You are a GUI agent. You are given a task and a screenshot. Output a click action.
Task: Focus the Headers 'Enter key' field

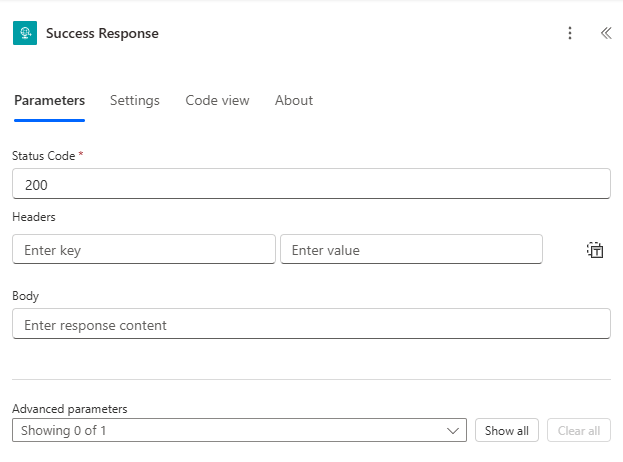click(x=143, y=250)
